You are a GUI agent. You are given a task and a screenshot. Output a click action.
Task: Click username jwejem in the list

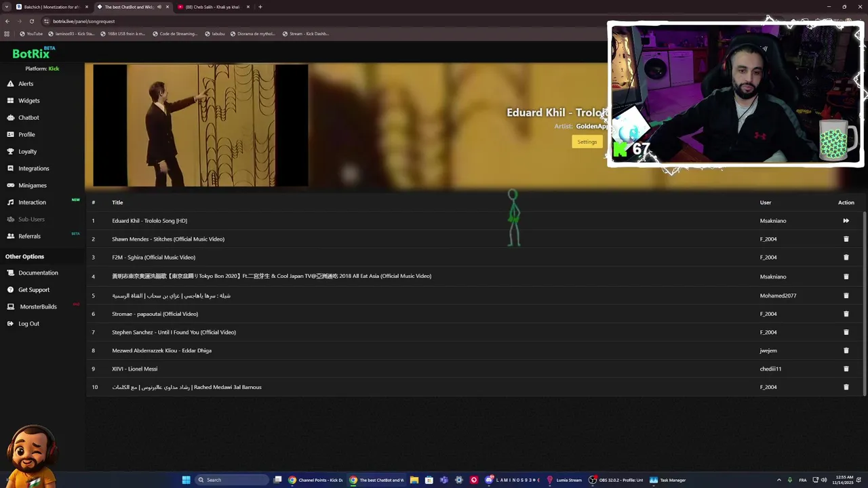768,350
